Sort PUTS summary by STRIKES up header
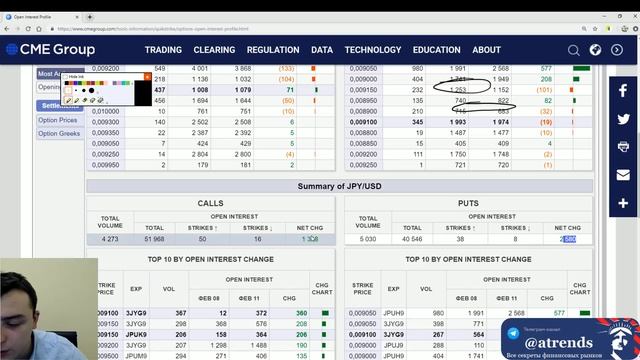 460,228
